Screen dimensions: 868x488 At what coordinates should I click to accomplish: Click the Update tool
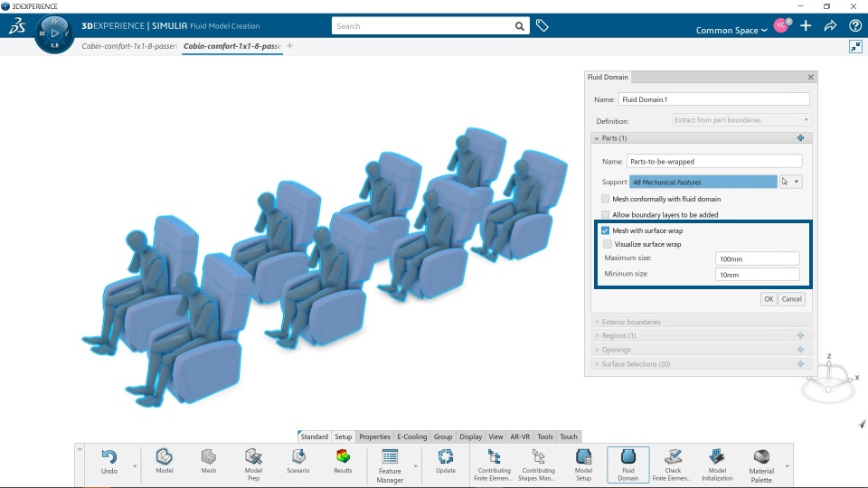tap(445, 462)
